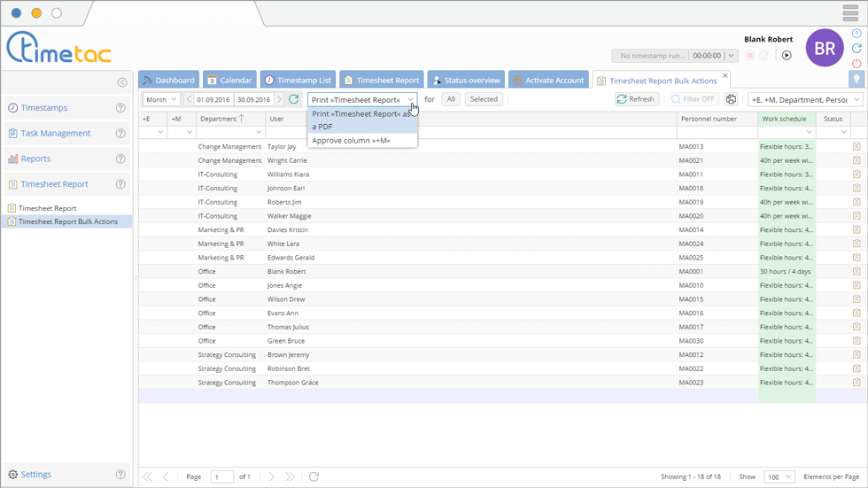Image resolution: width=868 pixels, height=488 pixels.
Task: Open the +M column filter dropdown
Action: click(190, 132)
